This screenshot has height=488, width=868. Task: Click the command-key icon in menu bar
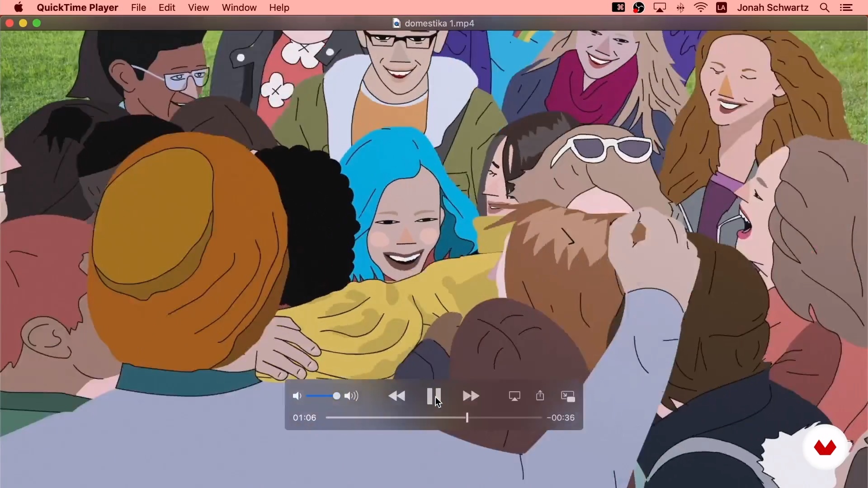pyautogui.click(x=618, y=8)
